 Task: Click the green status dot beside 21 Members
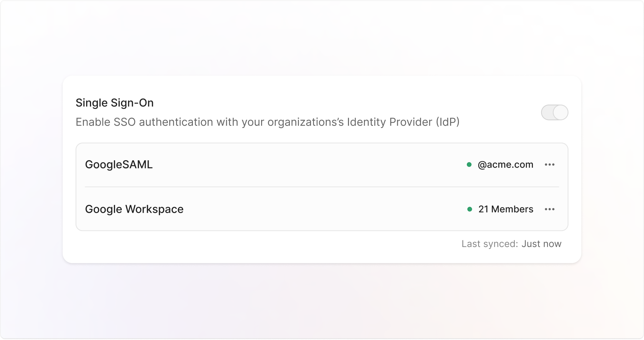(x=470, y=209)
